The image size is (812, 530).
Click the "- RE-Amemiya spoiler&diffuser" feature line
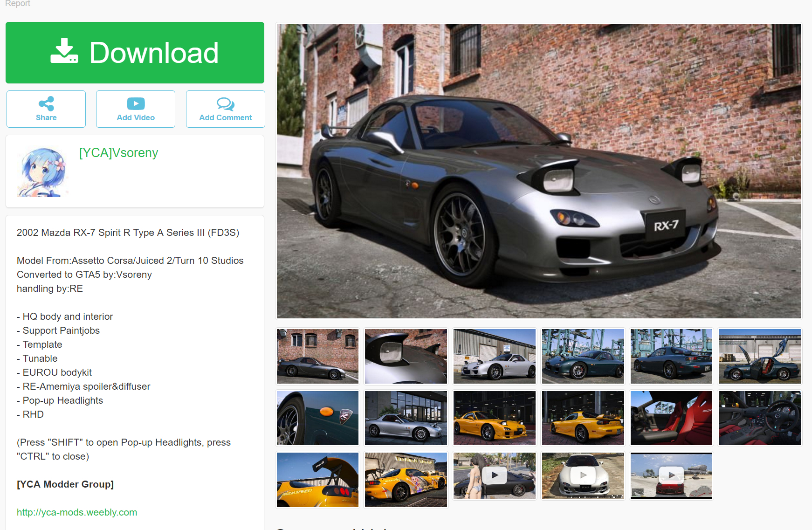point(83,386)
